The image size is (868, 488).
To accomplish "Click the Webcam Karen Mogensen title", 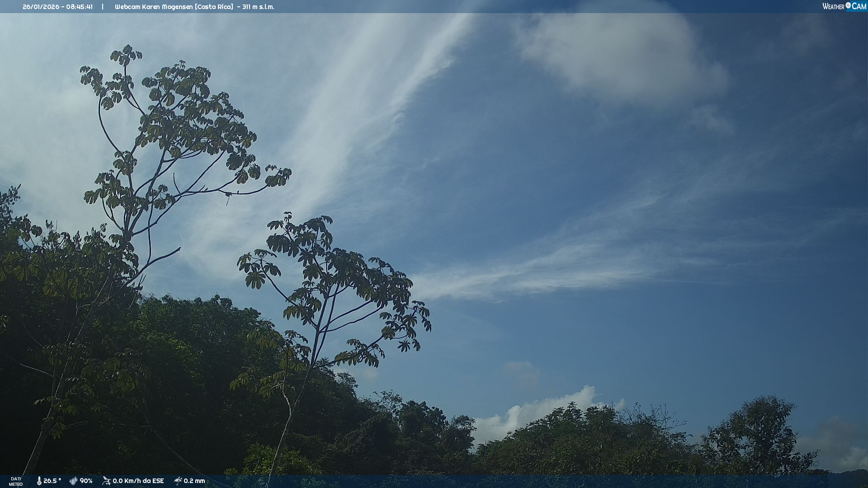I will pyautogui.click(x=154, y=7).
